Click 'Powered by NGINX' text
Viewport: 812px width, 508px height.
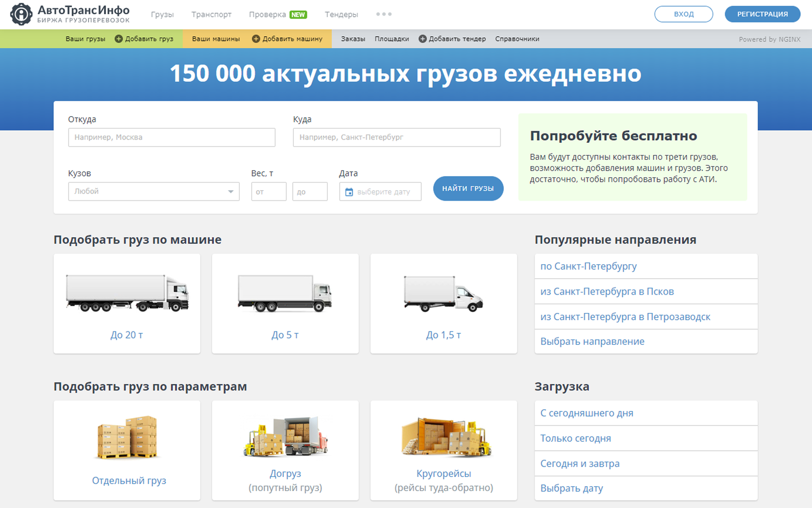pyautogui.click(x=769, y=39)
